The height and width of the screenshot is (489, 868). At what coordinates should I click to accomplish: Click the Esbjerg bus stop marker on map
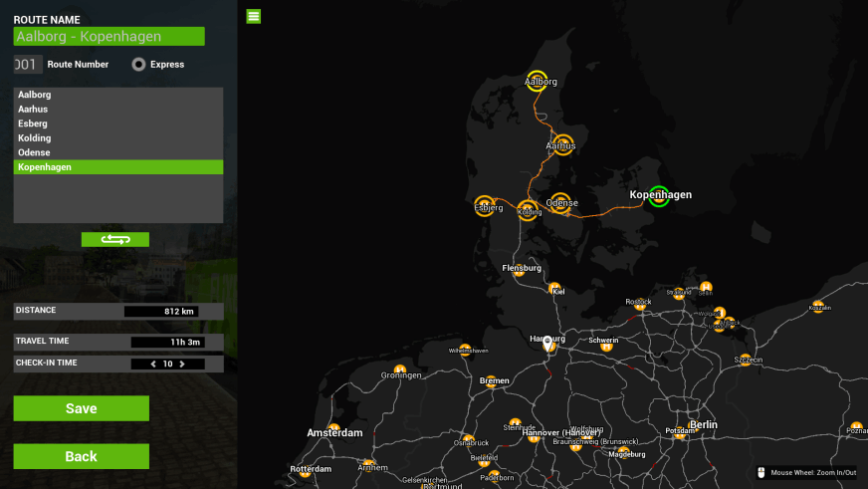click(x=485, y=206)
